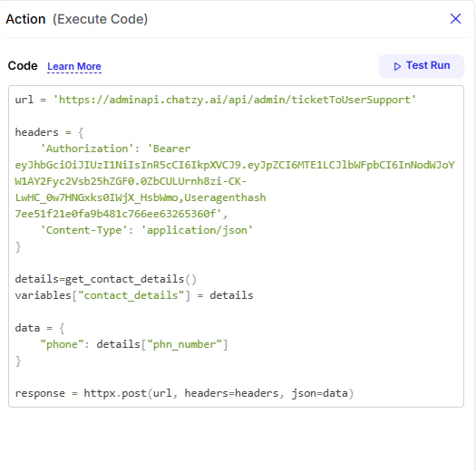Click the 'Authorization': 'Bearer line

(x=115, y=149)
